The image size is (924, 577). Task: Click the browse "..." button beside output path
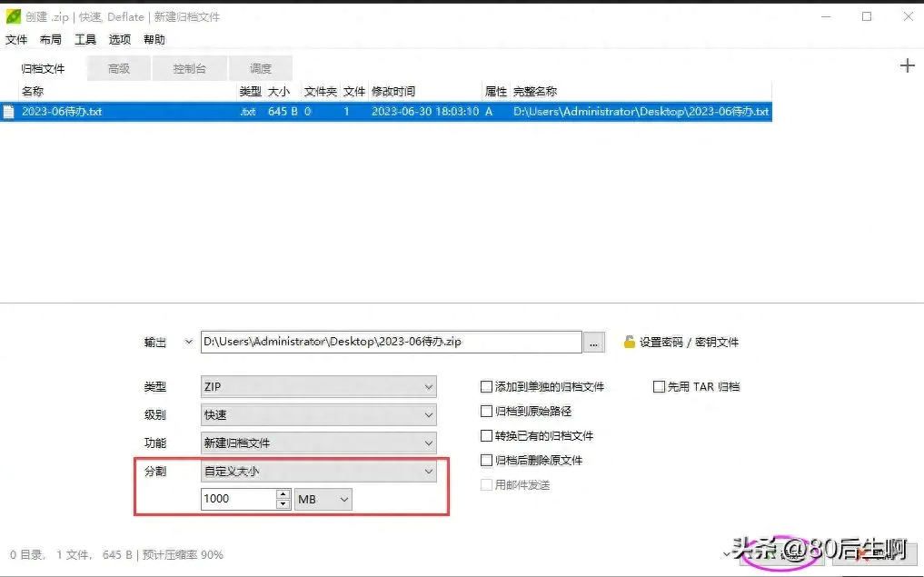click(594, 343)
